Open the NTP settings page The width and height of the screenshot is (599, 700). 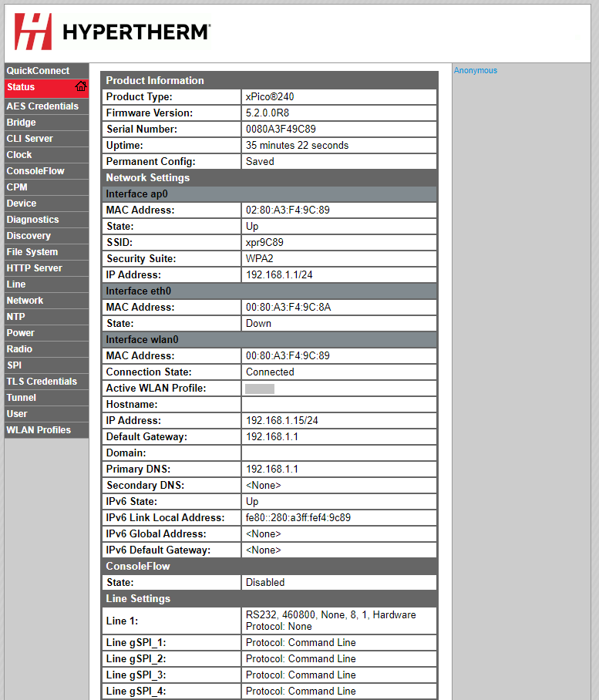pyautogui.click(x=16, y=317)
